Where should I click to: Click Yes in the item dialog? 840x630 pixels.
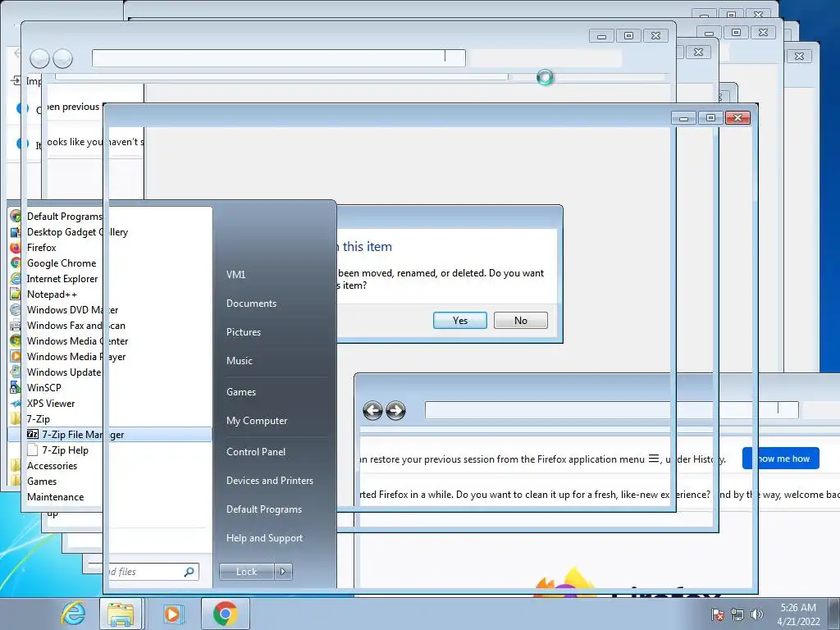459,321
